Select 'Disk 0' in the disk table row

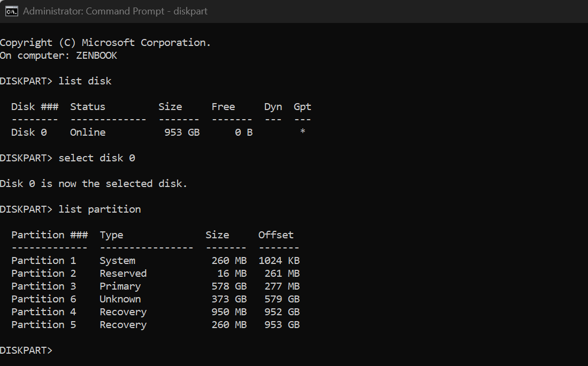[x=29, y=132]
